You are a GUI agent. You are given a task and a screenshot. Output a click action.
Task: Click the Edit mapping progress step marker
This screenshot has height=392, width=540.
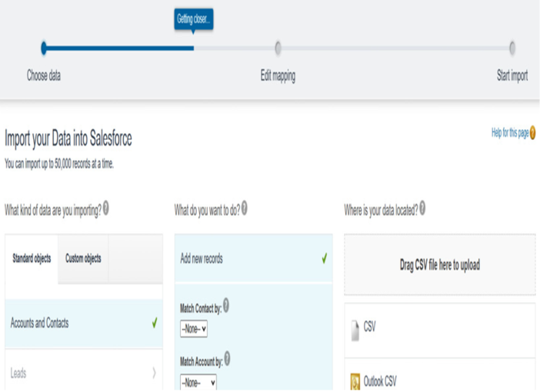(x=278, y=48)
